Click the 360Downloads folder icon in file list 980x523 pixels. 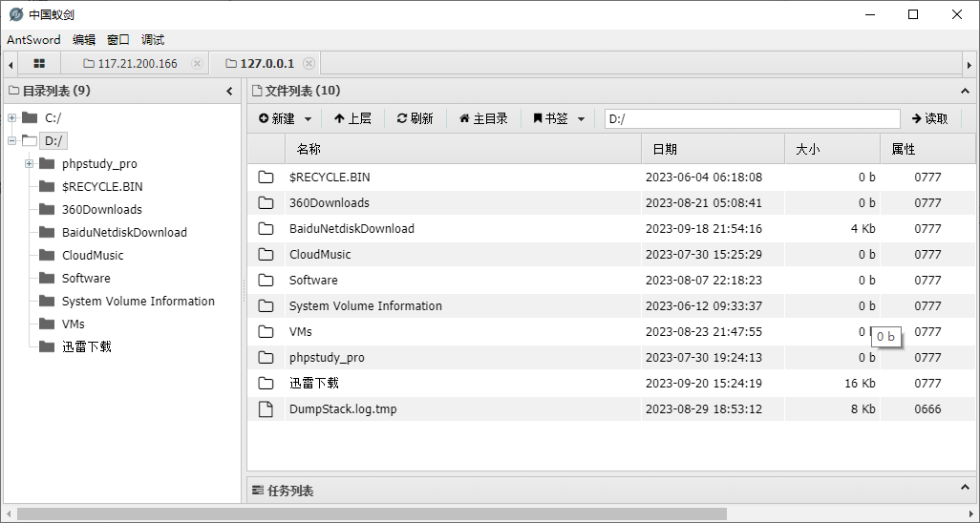click(x=266, y=203)
